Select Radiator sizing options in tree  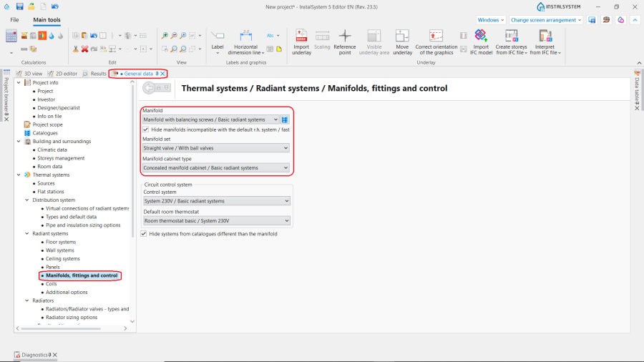click(72, 317)
